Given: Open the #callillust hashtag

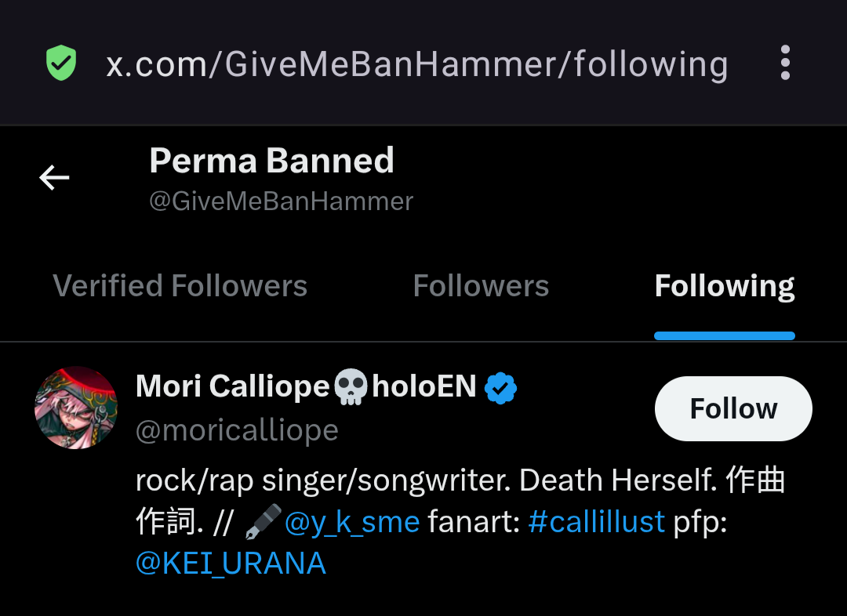Looking at the screenshot, I should (596, 521).
